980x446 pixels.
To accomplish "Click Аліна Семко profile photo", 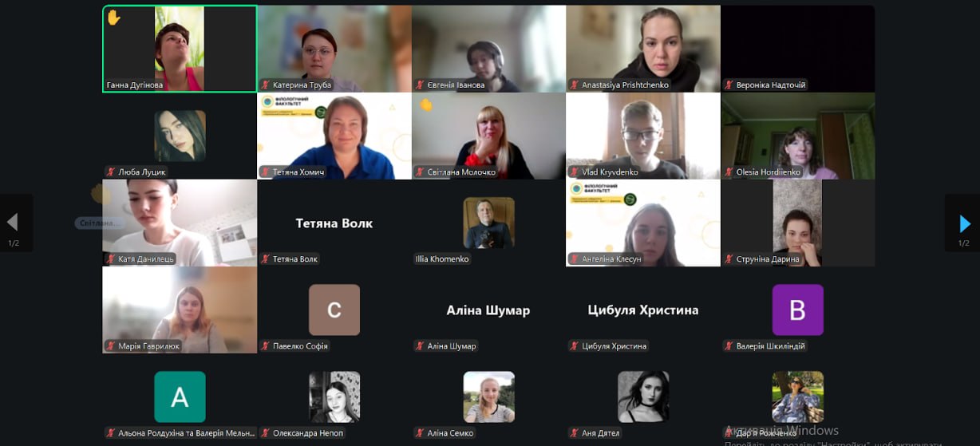I will 489,397.
